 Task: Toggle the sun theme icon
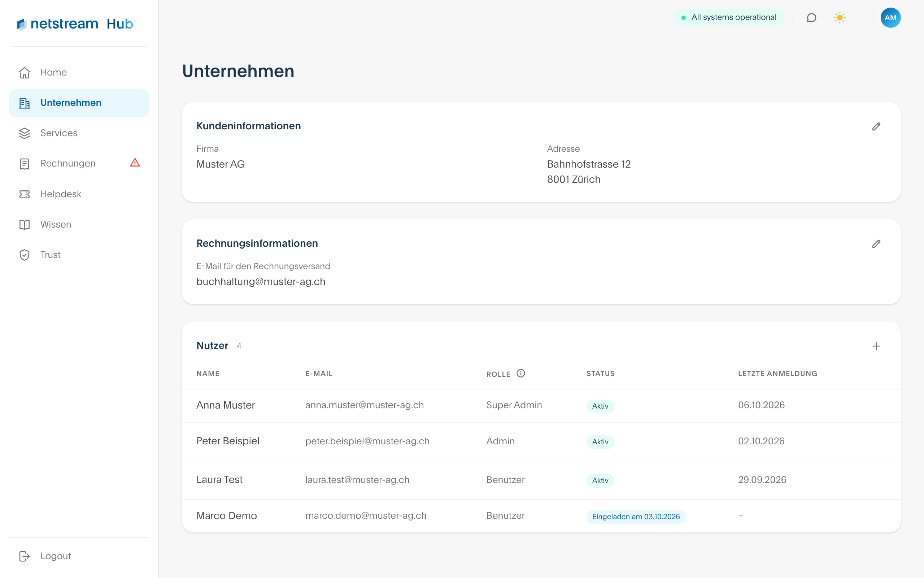pyautogui.click(x=840, y=18)
